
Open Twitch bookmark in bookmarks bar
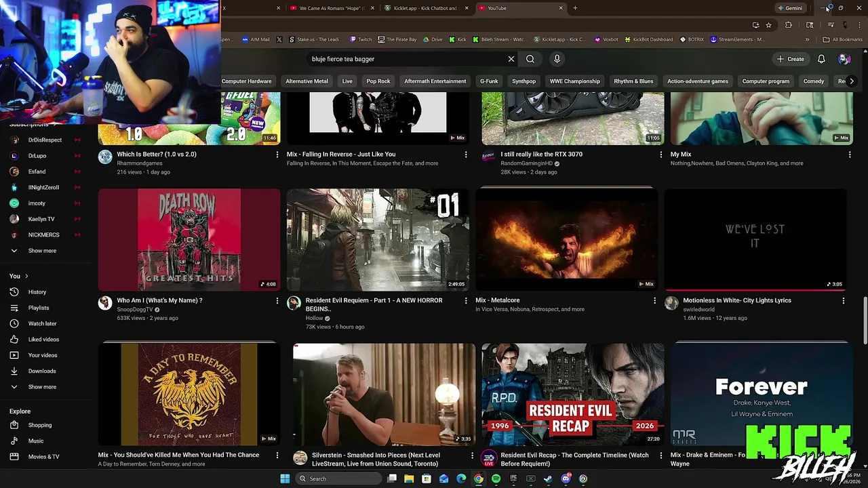[361, 39]
